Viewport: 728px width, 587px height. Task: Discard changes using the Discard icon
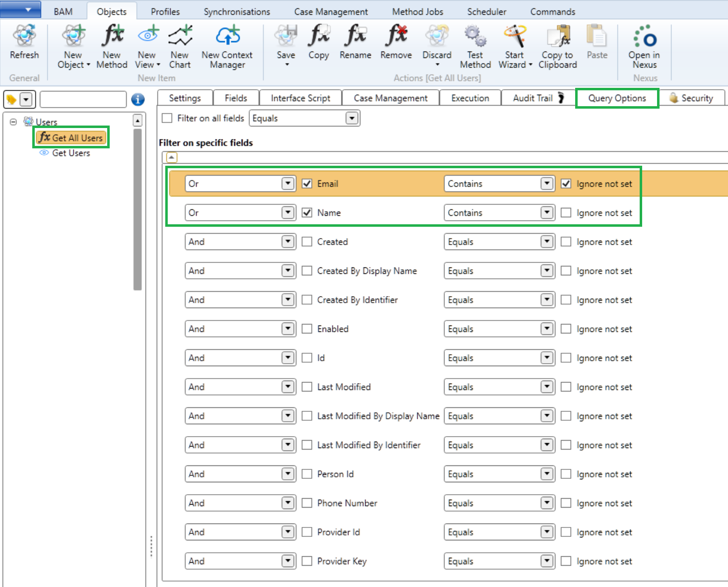point(437,35)
